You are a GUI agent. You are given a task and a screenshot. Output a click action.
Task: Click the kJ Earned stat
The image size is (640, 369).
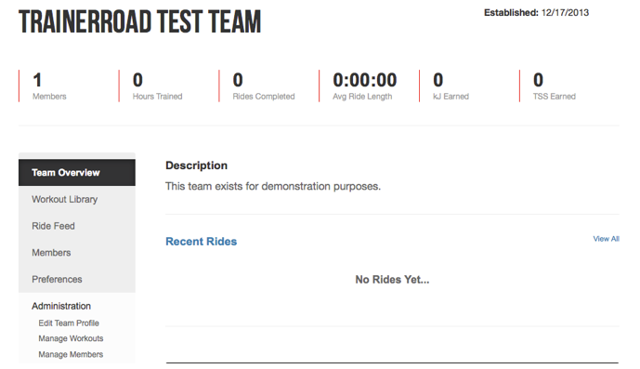point(451,86)
